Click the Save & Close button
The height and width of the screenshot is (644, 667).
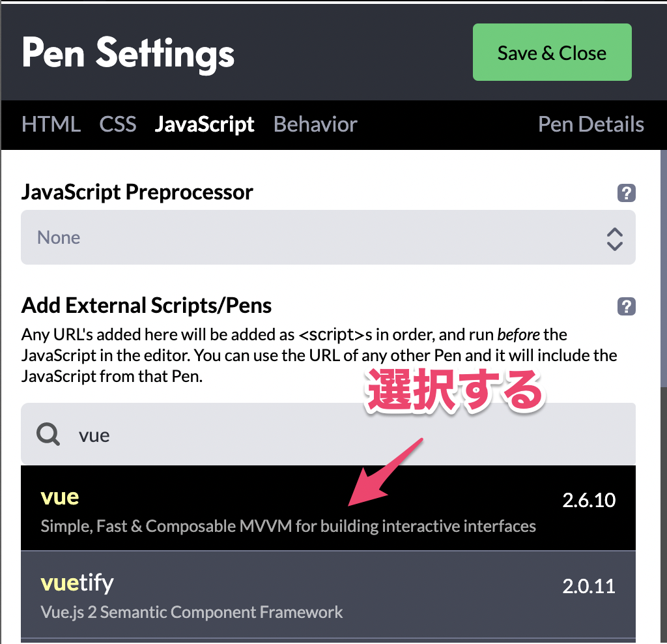tap(552, 53)
